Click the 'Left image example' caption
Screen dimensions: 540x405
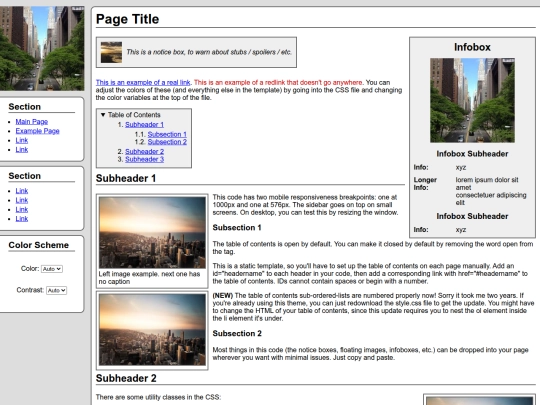pyautogui.click(x=149, y=278)
